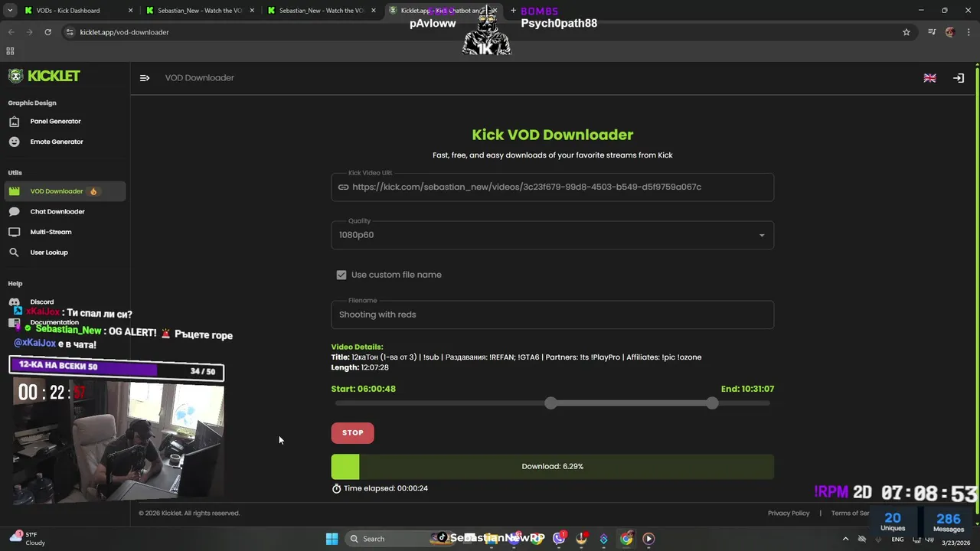
Task: Open Viber from the taskbar
Action: (559, 539)
